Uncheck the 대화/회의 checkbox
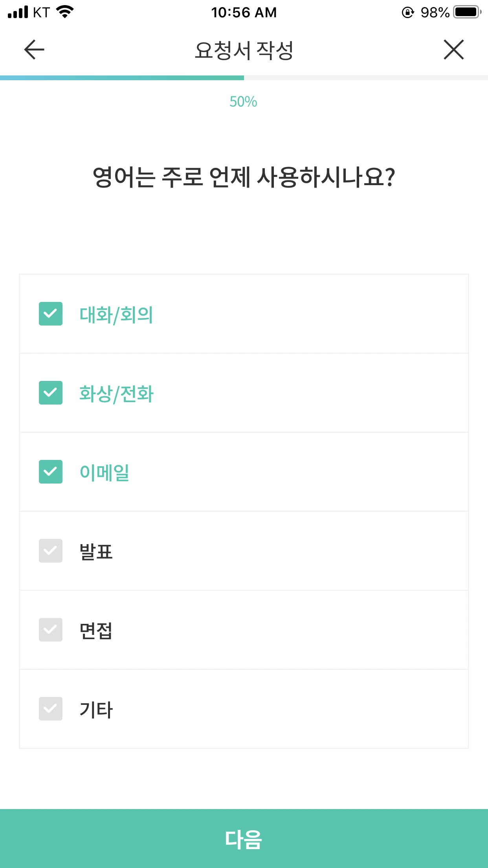The width and height of the screenshot is (488, 868). [51, 314]
